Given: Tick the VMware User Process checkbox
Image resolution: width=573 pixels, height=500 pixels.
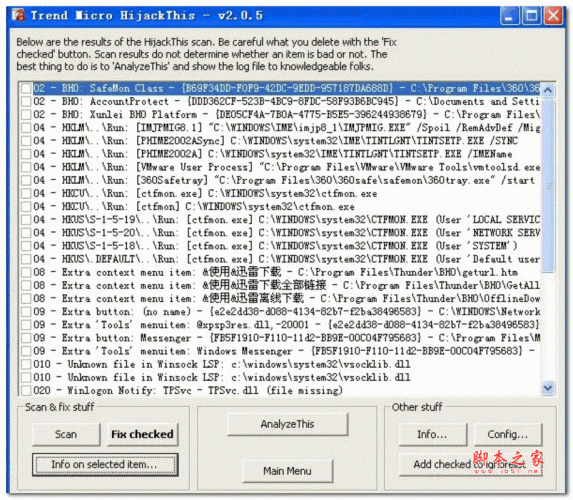Looking at the screenshot, I should click(x=26, y=167).
